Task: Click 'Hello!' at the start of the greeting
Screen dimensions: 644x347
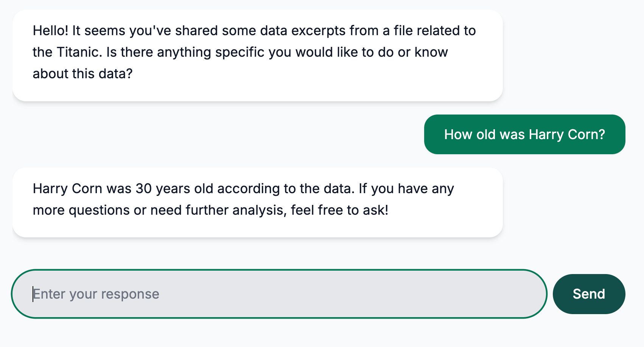Action: pos(50,31)
